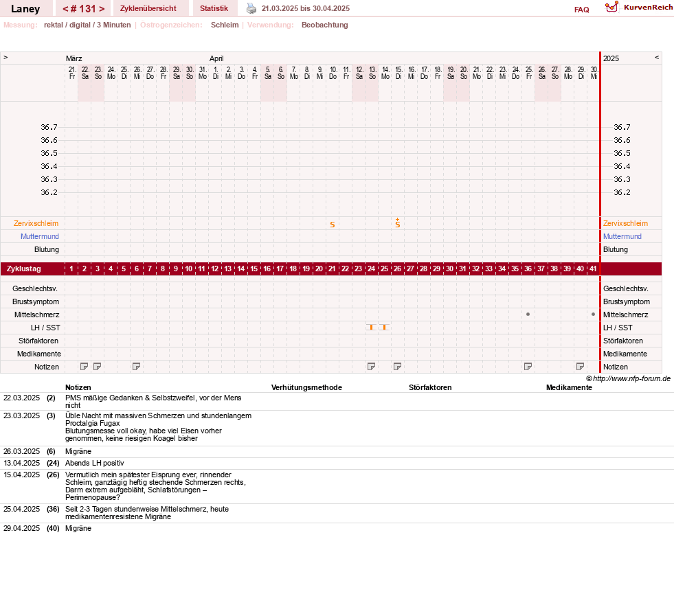Click the Verwendung value 'Beobachtung'
The width and height of the screenshot is (674, 616).
pos(324,25)
